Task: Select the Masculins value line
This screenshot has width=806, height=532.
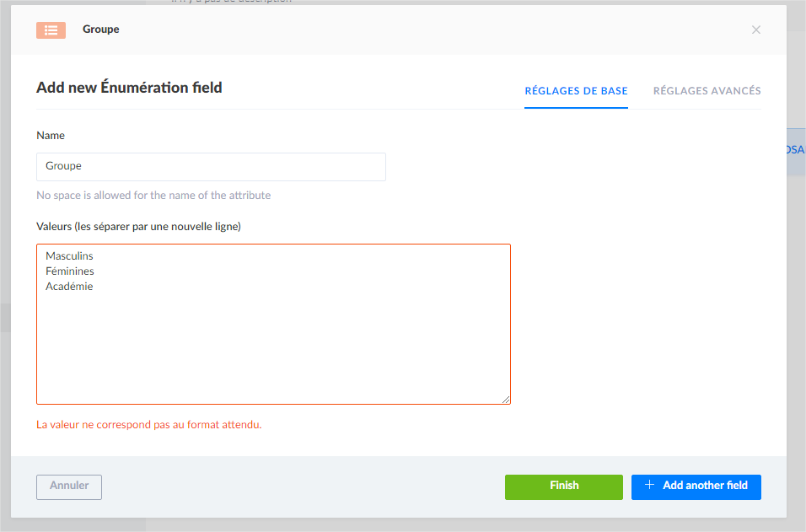Action: (69, 255)
